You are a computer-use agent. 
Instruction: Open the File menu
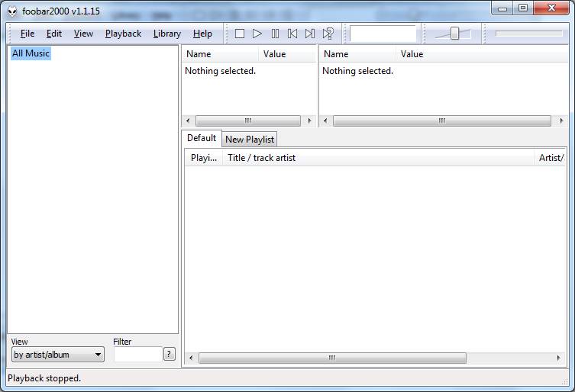click(27, 34)
